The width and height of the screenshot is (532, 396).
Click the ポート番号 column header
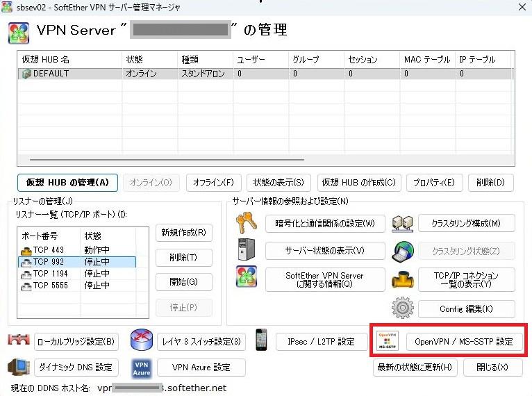click(x=49, y=236)
